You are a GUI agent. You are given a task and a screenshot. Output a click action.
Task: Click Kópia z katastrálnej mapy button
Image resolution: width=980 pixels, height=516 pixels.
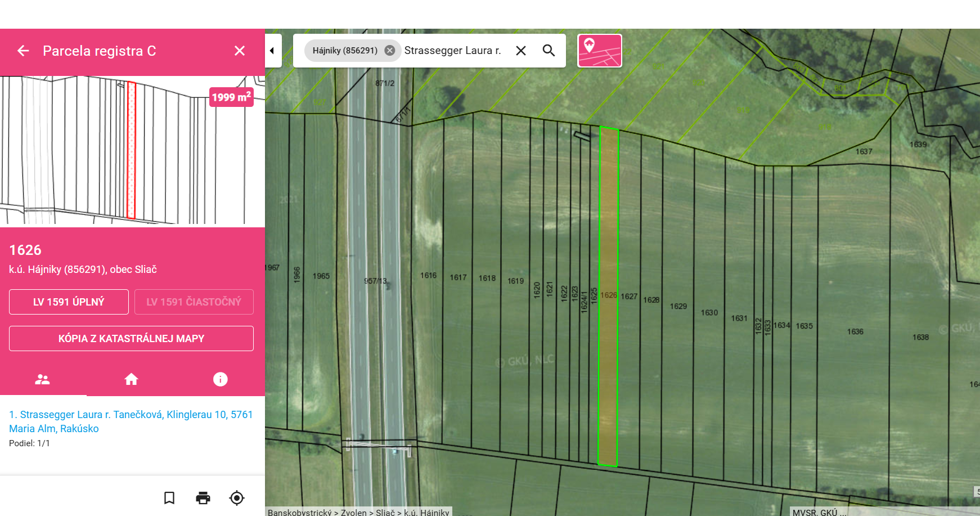[x=131, y=339]
